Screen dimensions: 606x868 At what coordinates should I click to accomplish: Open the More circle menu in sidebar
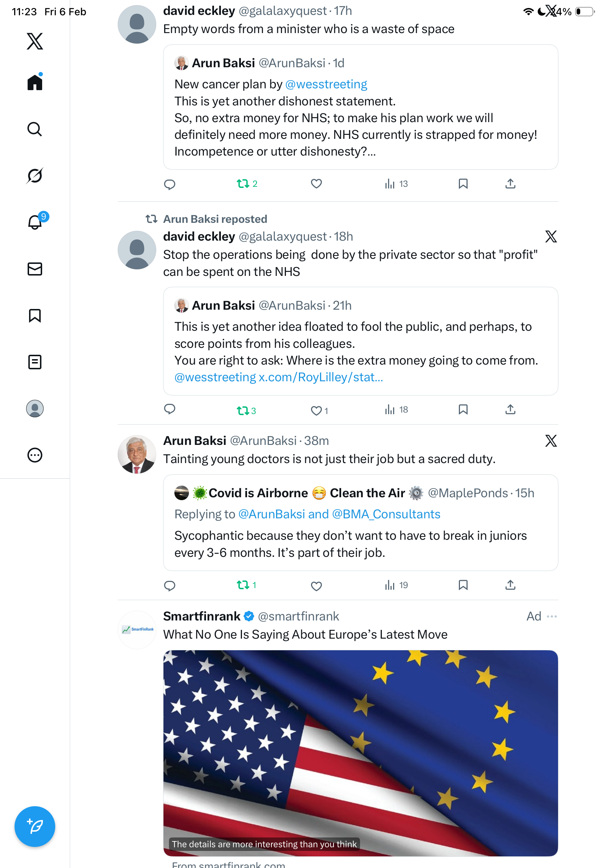click(x=35, y=455)
